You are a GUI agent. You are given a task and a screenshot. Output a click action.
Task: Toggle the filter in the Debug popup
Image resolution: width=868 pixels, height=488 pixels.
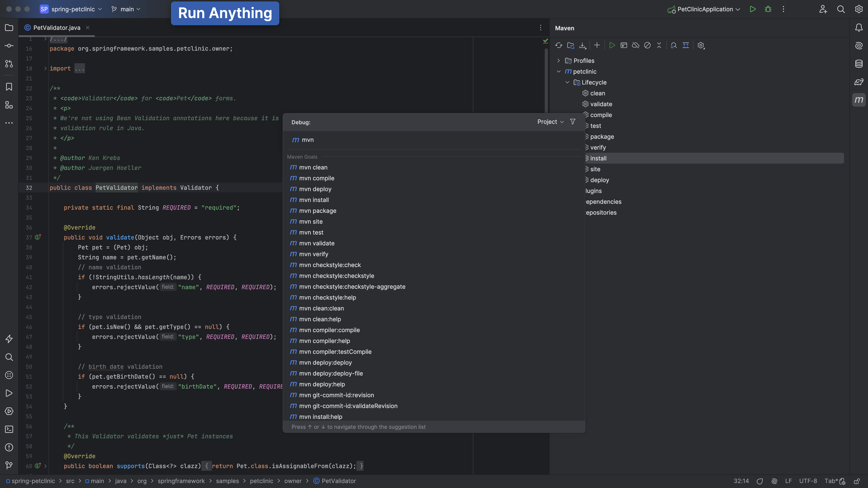(573, 122)
